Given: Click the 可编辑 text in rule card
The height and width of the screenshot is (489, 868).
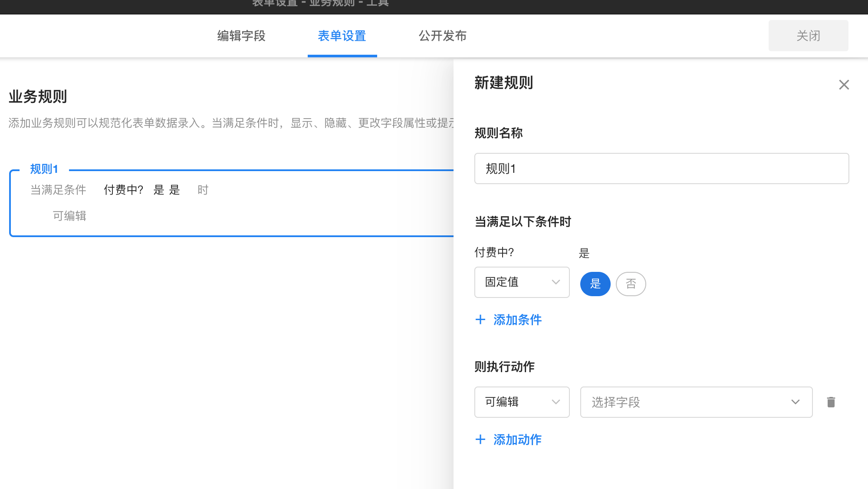Looking at the screenshot, I should 69,216.
